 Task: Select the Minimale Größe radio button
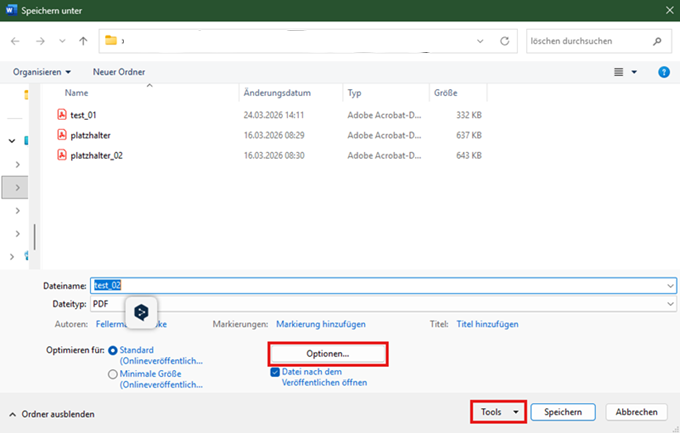click(113, 374)
